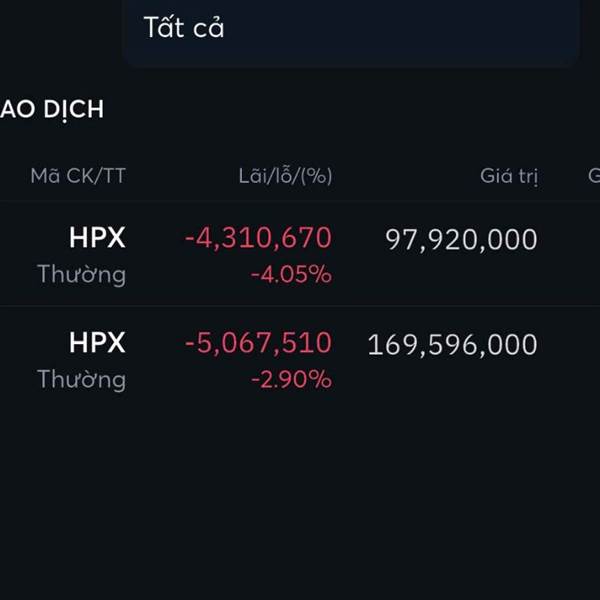Sort by the Giá trị column header

click(x=509, y=177)
